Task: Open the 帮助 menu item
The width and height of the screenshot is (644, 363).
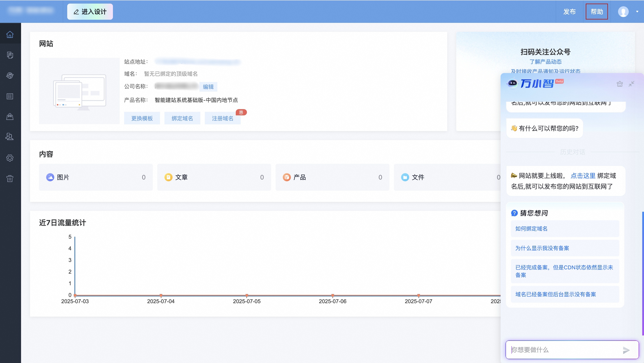Action: pyautogui.click(x=596, y=11)
